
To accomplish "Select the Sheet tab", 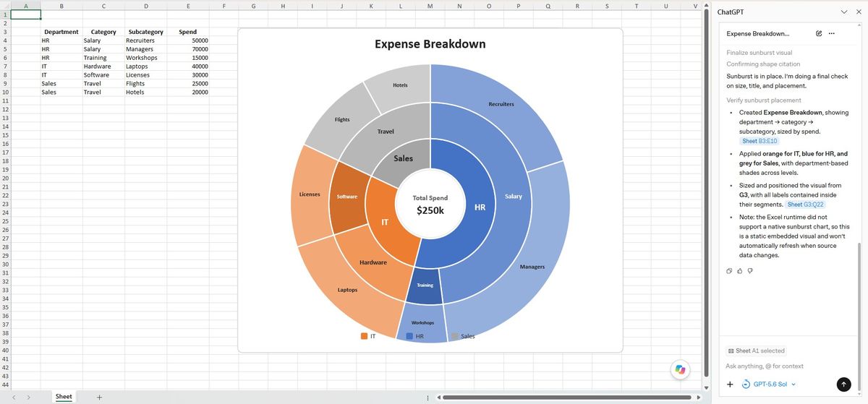I will pos(64,397).
